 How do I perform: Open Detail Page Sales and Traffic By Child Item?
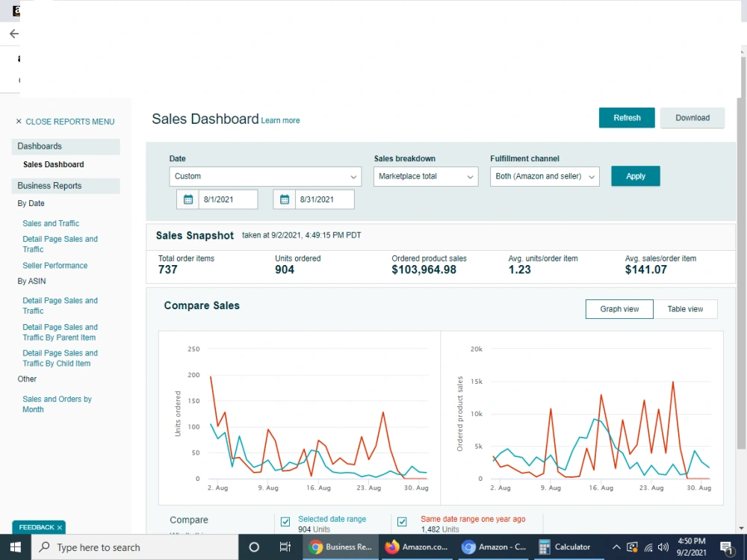click(60, 358)
